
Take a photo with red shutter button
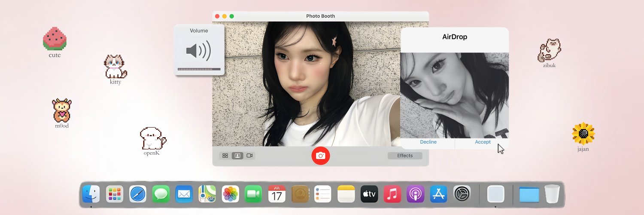click(x=321, y=156)
